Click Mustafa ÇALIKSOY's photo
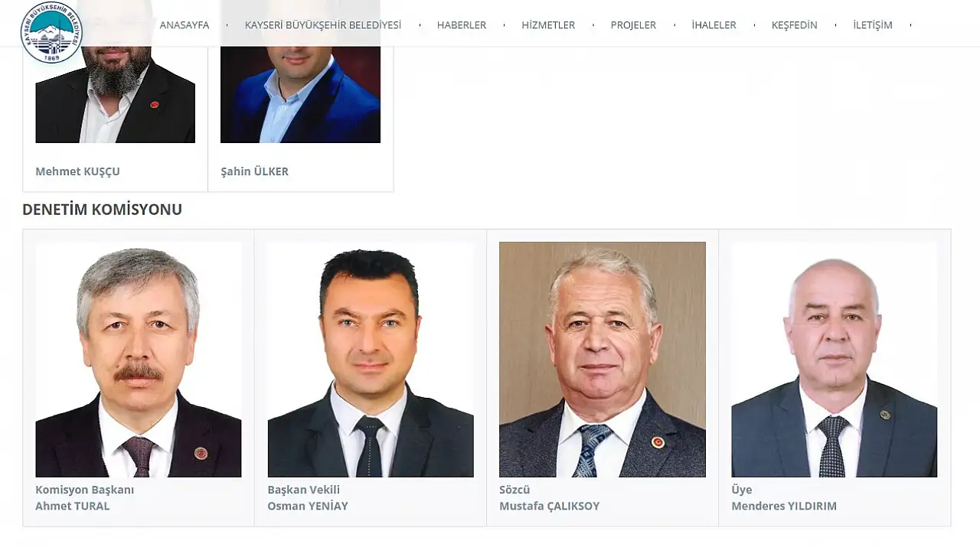This screenshot has width=980, height=547. coord(603,360)
